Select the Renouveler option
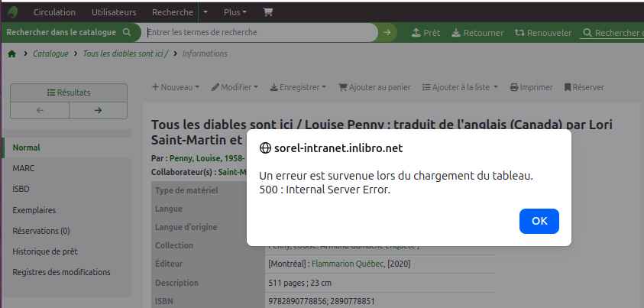 click(x=543, y=33)
